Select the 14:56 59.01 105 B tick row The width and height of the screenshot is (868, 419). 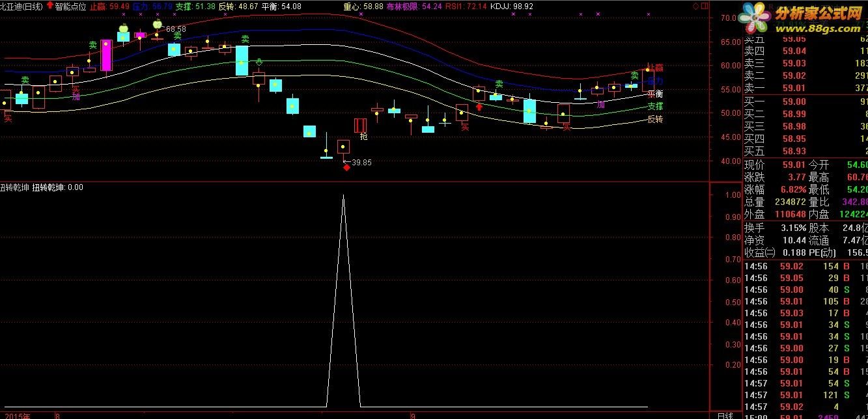pyautogui.click(x=805, y=301)
